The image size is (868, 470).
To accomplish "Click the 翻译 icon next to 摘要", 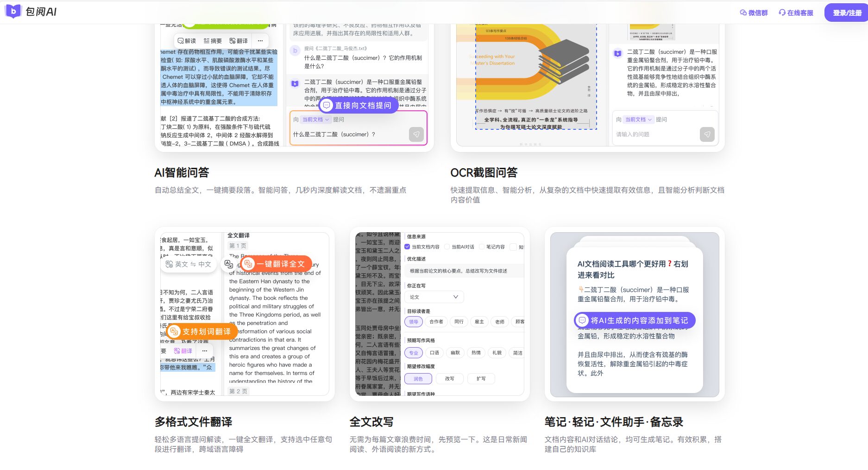I will point(239,41).
